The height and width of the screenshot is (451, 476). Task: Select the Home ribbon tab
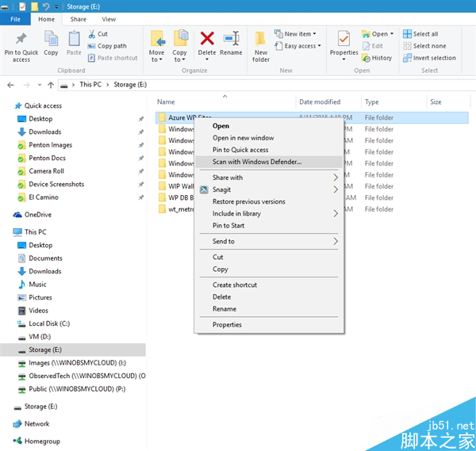46,19
